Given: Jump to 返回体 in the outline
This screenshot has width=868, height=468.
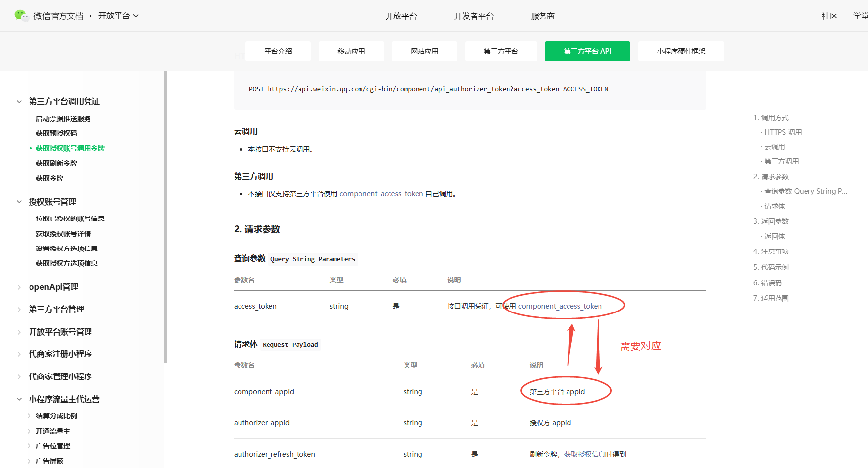Looking at the screenshot, I should point(775,236).
